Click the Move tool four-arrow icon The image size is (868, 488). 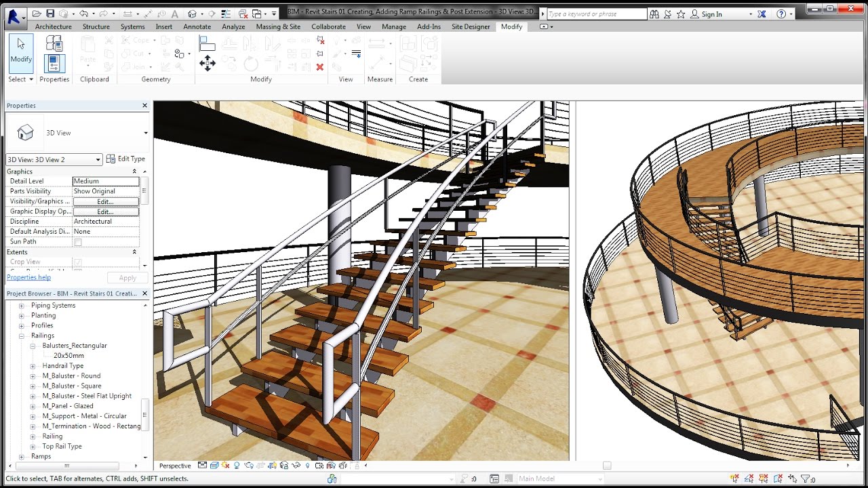pyautogui.click(x=208, y=63)
